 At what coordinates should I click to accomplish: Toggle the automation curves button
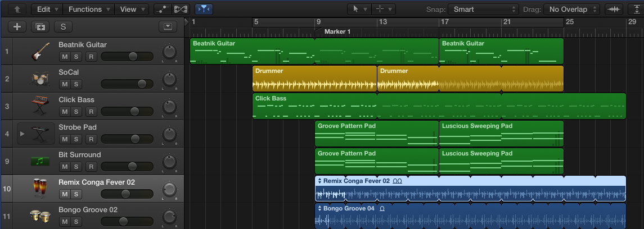click(x=163, y=9)
